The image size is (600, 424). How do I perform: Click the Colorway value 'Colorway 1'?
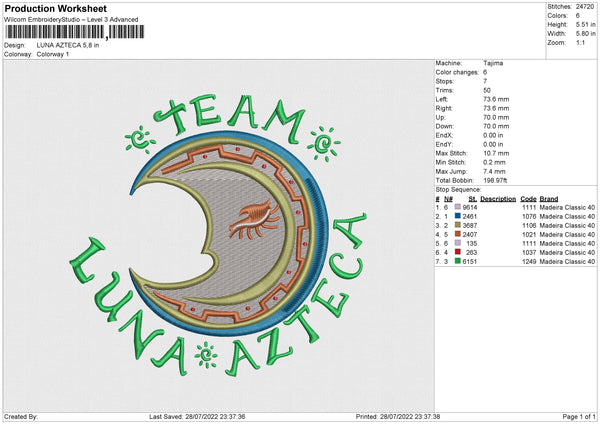click(53, 54)
